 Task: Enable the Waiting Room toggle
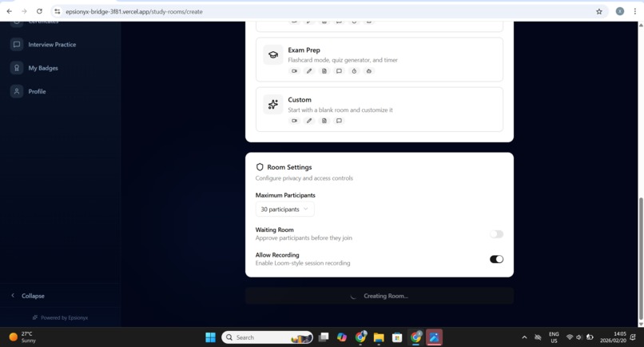coord(496,234)
